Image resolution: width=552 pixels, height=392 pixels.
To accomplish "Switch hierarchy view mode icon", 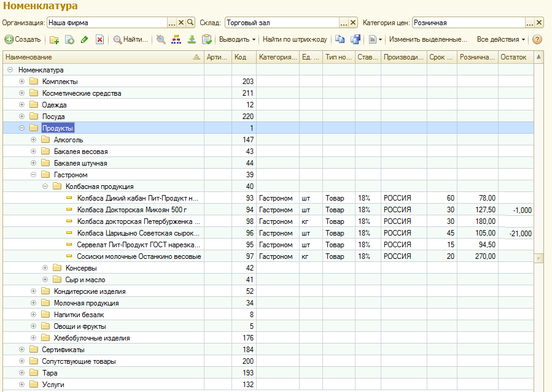I will (176, 39).
